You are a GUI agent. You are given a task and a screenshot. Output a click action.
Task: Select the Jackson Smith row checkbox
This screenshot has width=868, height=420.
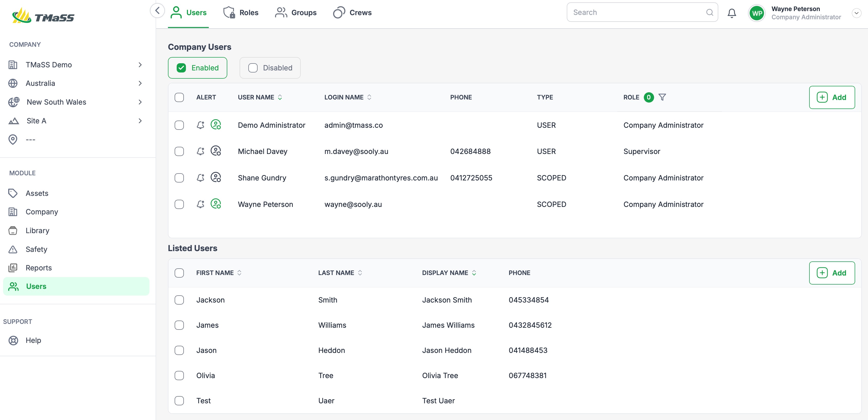coord(179,300)
